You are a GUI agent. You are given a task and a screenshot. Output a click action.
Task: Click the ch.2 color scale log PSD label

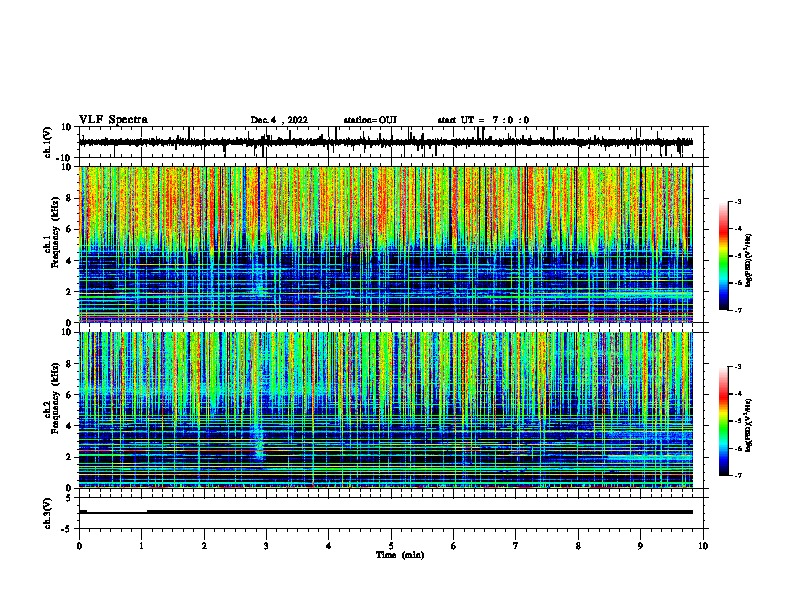pyautogui.click(x=749, y=425)
